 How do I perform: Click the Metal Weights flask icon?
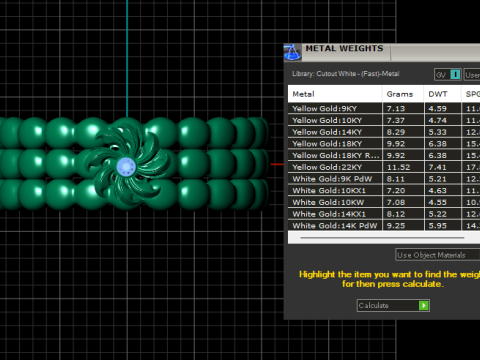[292, 52]
